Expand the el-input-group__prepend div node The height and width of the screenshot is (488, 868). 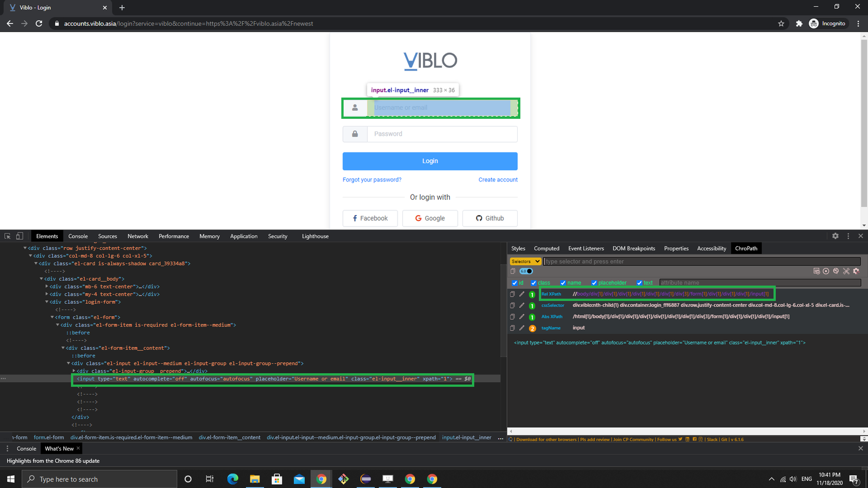click(74, 371)
